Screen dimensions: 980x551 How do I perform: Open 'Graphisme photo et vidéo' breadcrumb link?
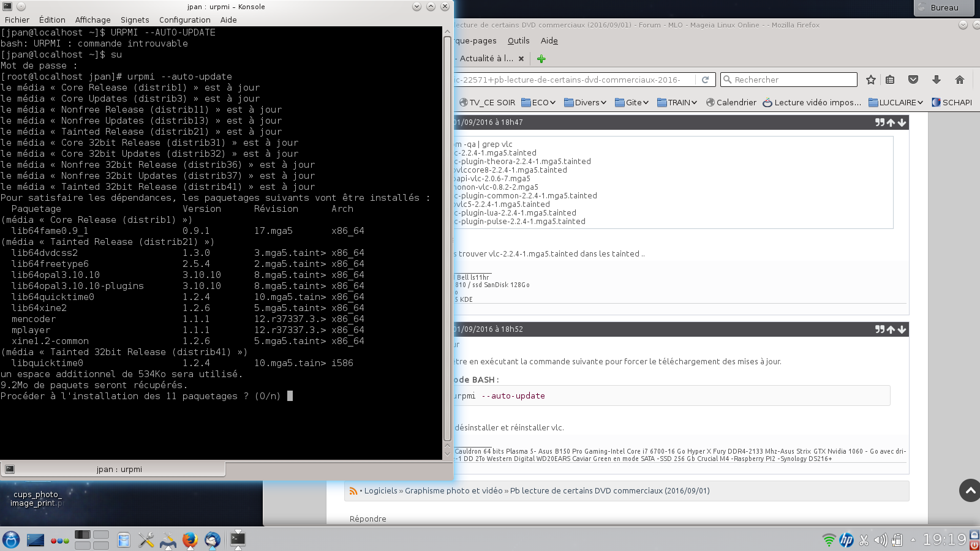pyautogui.click(x=453, y=490)
